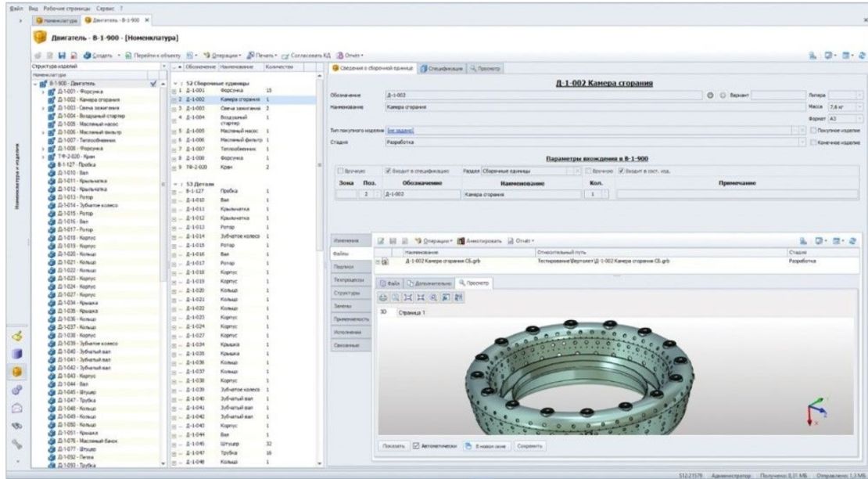The width and height of the screenshot is (868, 479).
Task: Expand the Д-1-003 Свеча зажигания tree node
Action: [x=43, y=108]
